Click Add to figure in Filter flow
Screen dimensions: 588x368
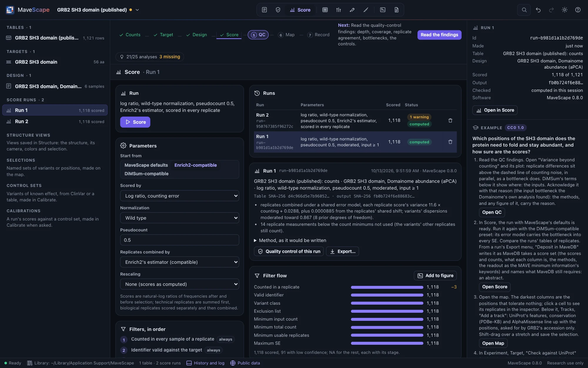435,276
